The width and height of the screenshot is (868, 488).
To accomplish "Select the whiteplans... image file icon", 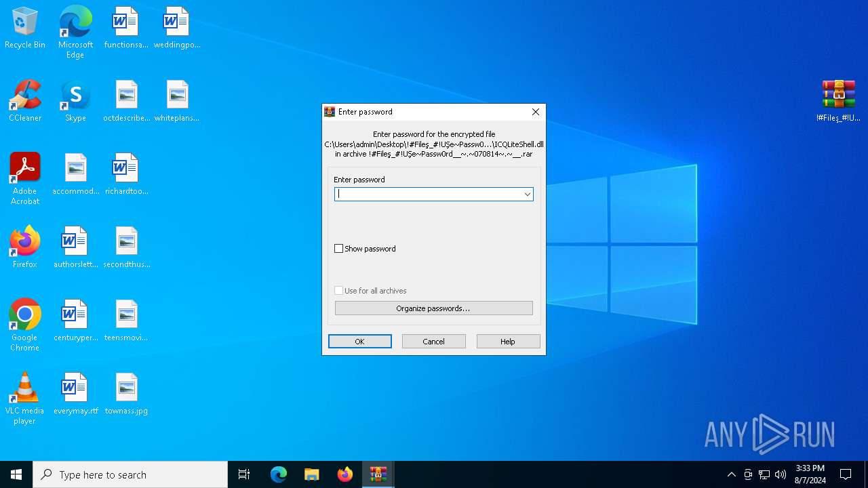I will pos(177,102).
